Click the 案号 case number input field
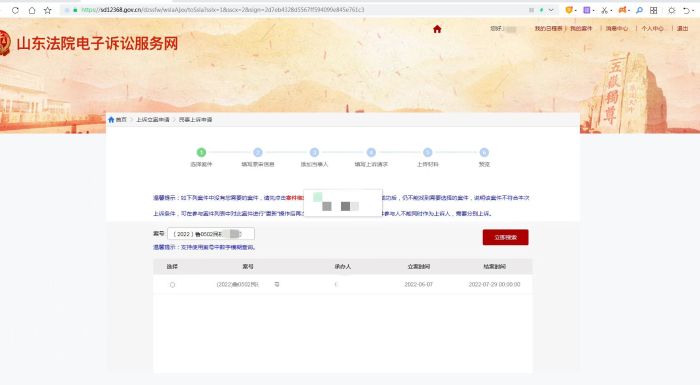This screenshot has height=385, width=700. [x=211, y=234]
